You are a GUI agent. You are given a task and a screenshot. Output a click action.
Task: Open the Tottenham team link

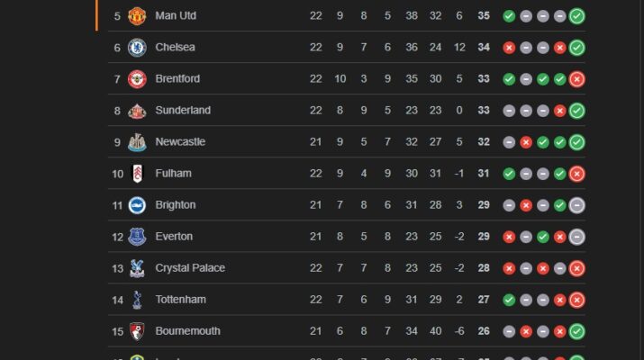coord(180,300)
